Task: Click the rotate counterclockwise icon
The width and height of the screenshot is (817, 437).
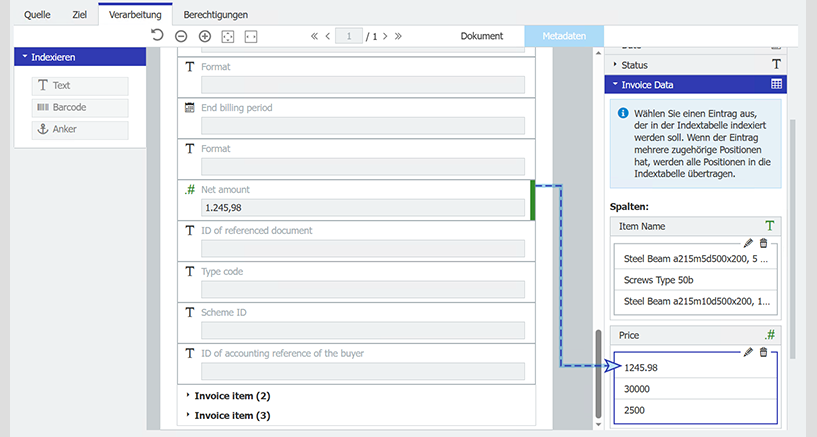Action: tap(157, 36)
